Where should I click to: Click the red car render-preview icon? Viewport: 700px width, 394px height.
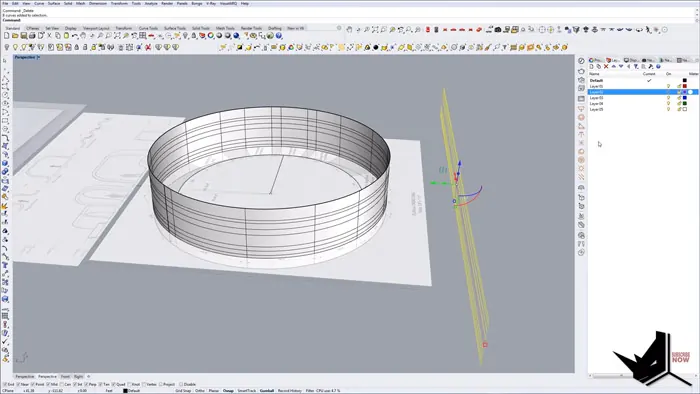[x=151, y=36]
